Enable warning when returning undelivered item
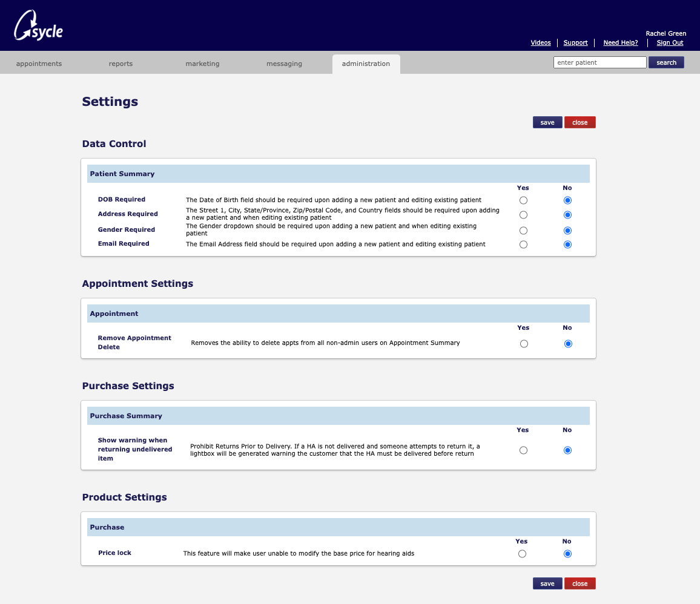The width and height of the screenshot is (700, 604). point(523,450)
